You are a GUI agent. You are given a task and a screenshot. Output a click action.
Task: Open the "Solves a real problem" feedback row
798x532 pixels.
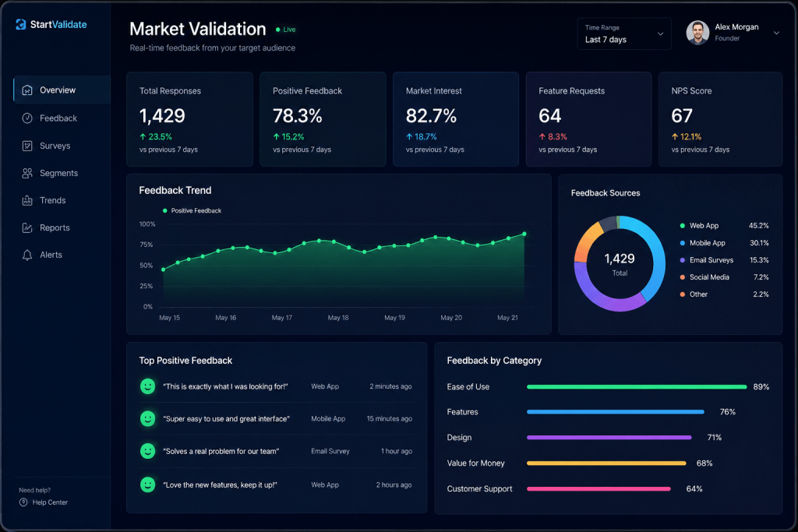pyautogui.click(x=277, y=451)
